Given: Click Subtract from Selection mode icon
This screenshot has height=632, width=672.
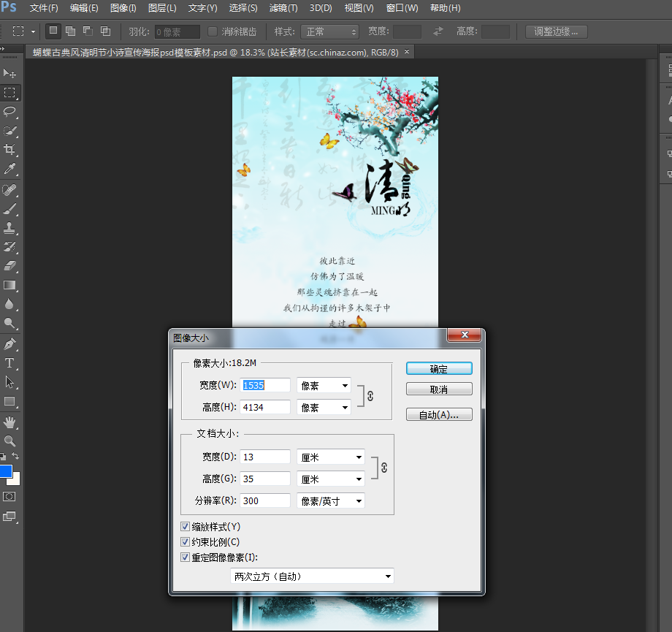Looking at the screenshot, I should 88,31.
